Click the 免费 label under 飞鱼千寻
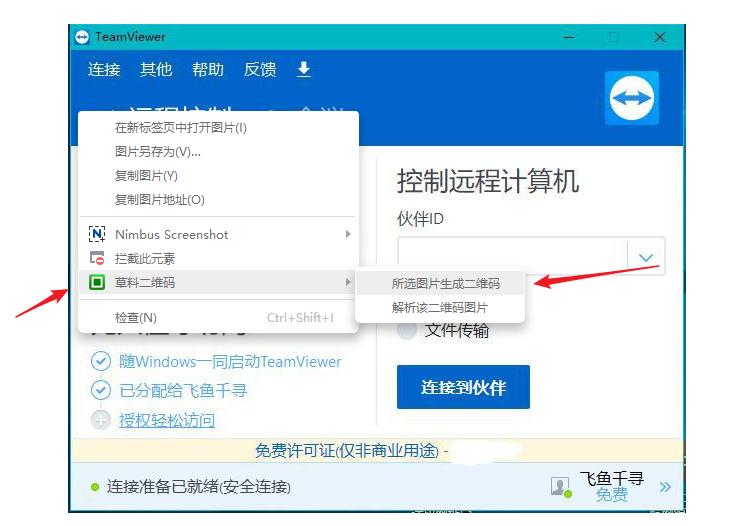Image resolution: width=730 pixels, height=526 pixels. coord(612,495)
